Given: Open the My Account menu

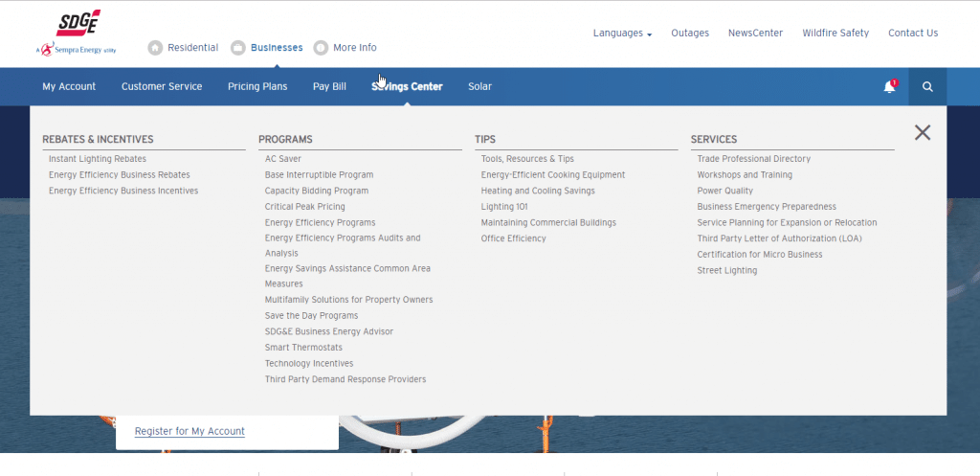Looking at the screenshot, I should click(x=69, y=86).
